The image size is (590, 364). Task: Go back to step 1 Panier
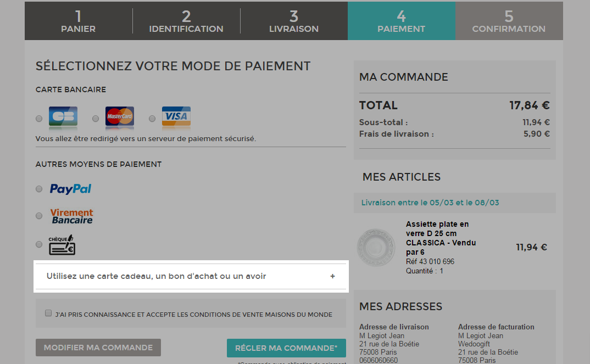coord(78,21)
